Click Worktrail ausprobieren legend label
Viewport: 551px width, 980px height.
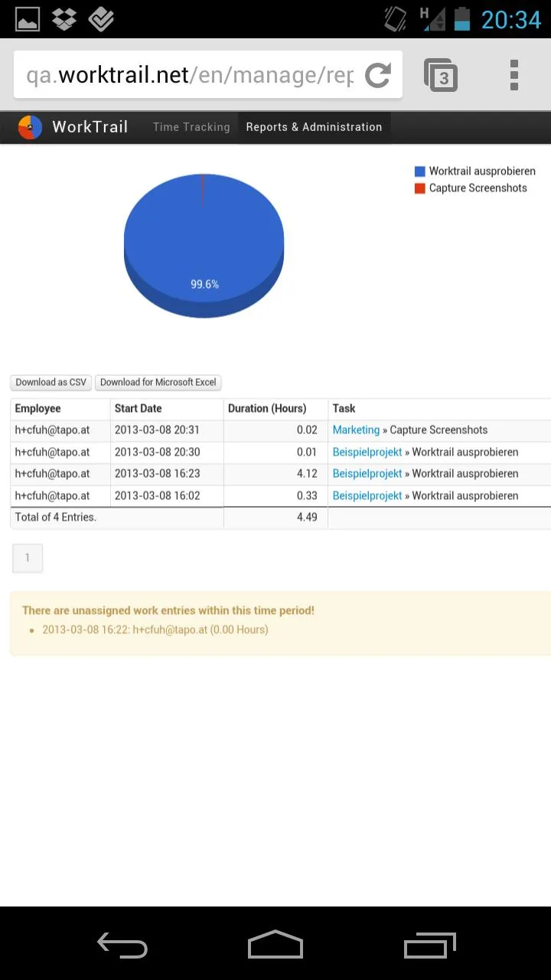[x=482, y=171]
